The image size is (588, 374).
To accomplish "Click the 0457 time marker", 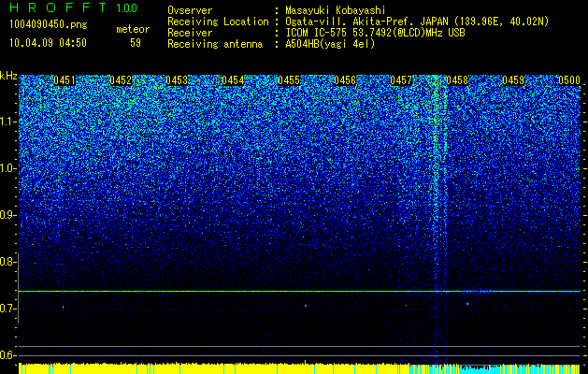I will point(401,80).
